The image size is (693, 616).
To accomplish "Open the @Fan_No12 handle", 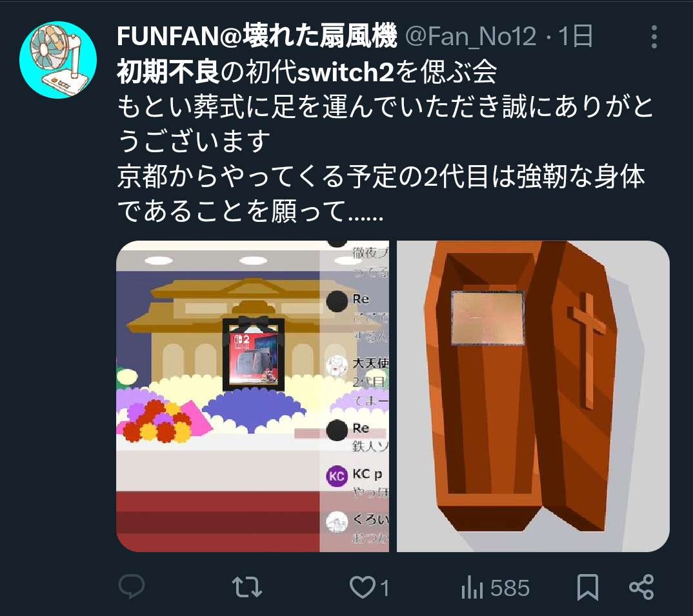I will click(470, 36).
